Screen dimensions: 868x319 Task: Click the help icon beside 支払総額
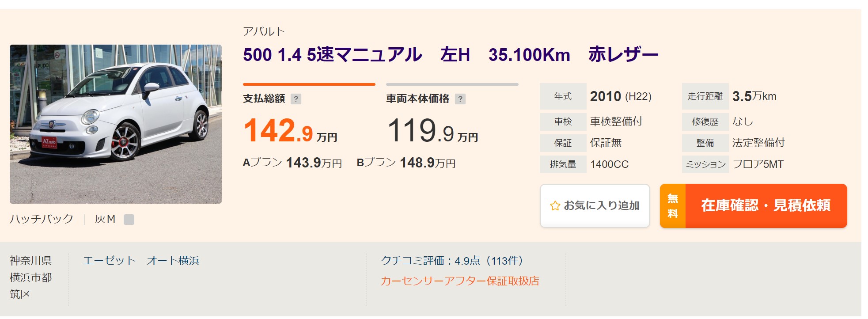[x=296, y=99]
